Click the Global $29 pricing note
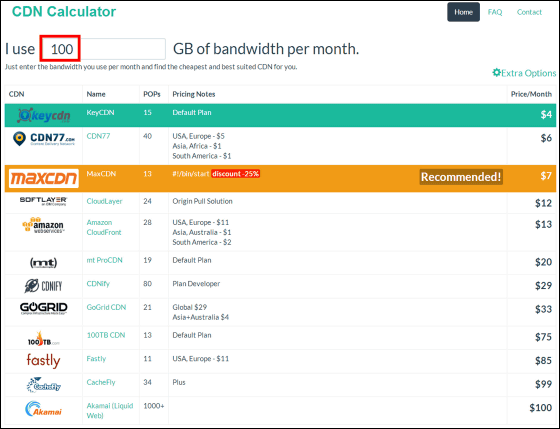Viewport: 560px width, 429px height. point(189,307)
